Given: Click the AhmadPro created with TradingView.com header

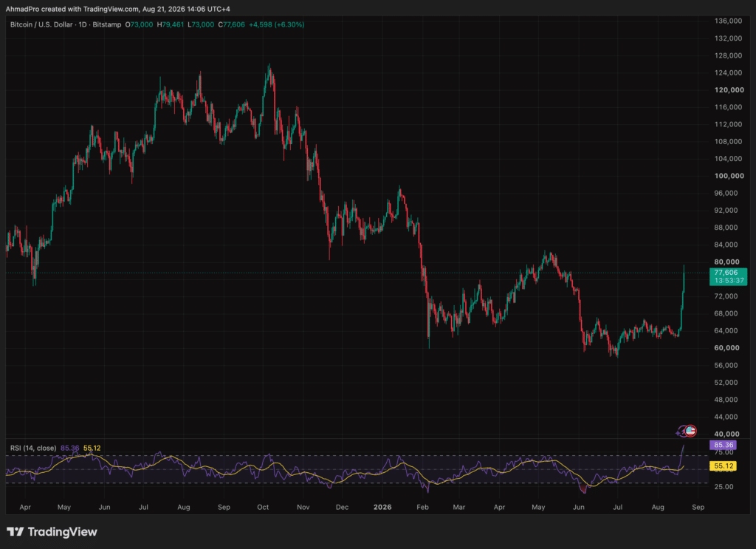Looking at the screenshot, I should click(x=117, y=9).
